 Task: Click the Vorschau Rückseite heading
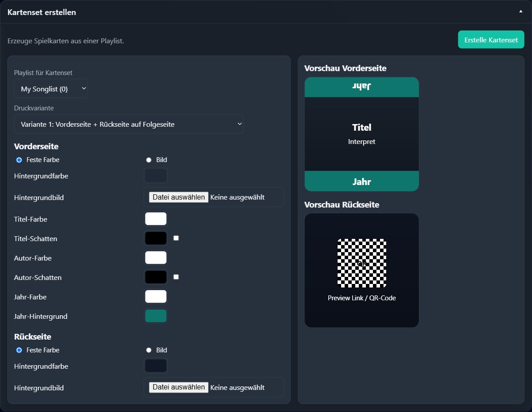342,205
